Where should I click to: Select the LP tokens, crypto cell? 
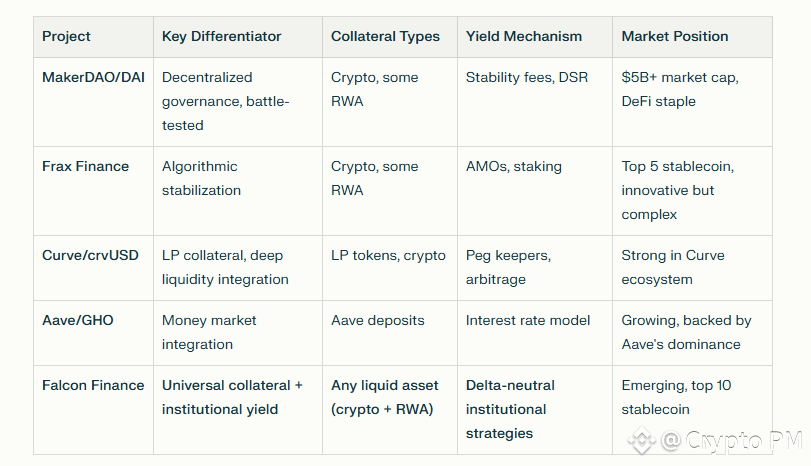(x=388, y=255)
